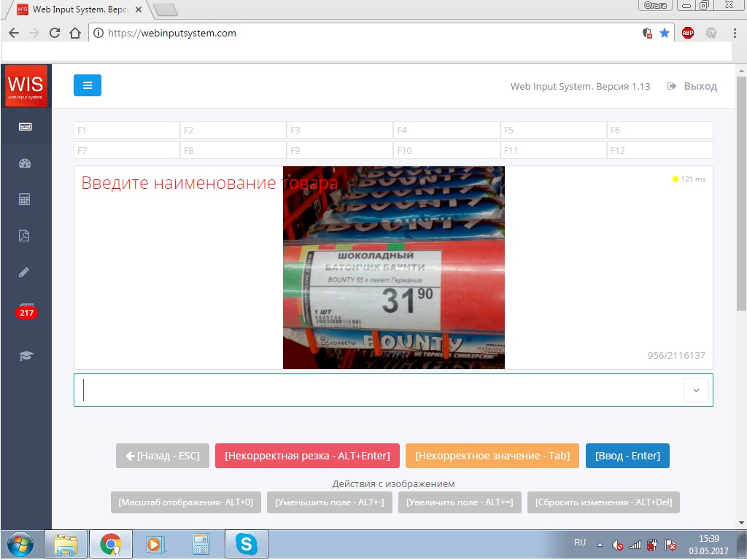
Task: Open the Windows Start menu
Action: click(20, 544)
